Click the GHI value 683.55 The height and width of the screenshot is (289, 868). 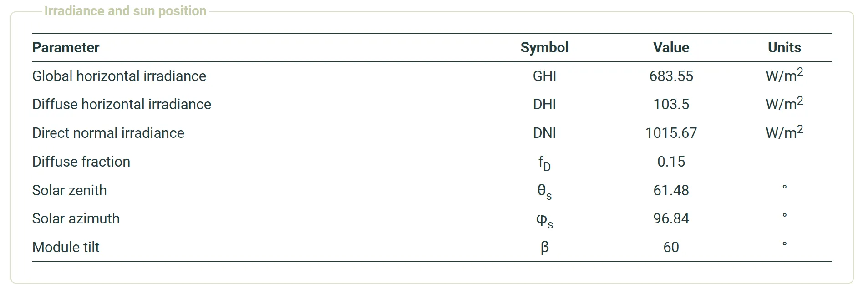(x=671, y=76)
